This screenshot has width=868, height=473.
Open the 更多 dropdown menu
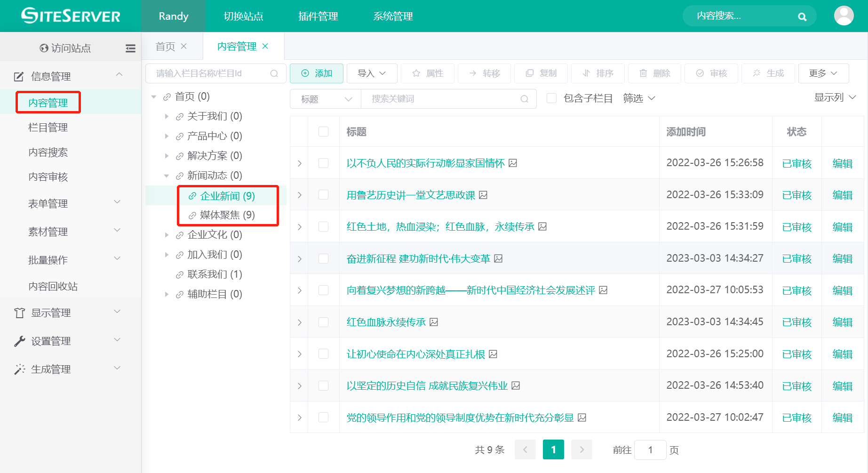(823, 73)
